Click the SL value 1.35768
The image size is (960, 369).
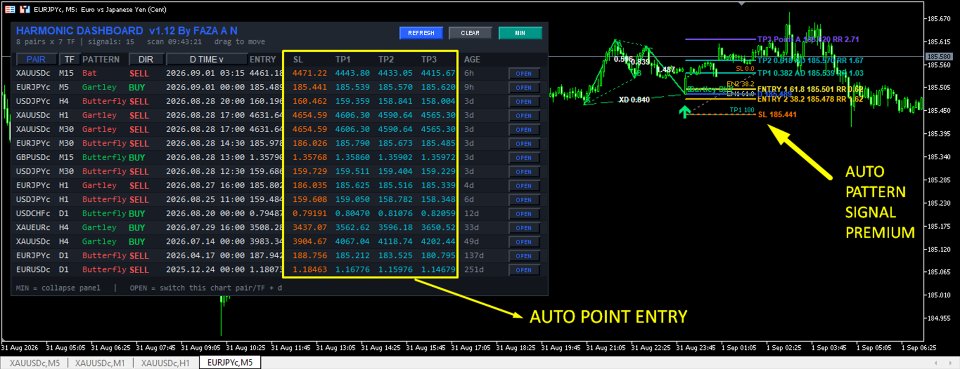tap(309, 157)
